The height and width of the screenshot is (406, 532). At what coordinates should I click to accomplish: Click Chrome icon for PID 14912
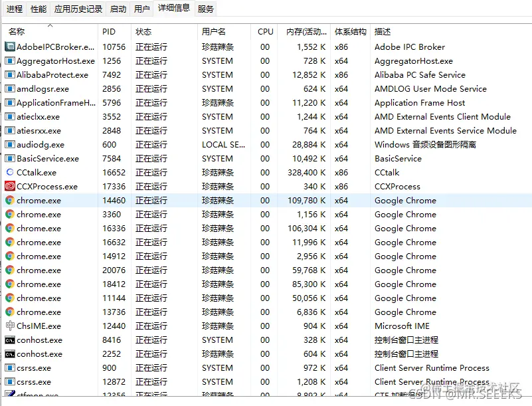(x=10, y=256)
